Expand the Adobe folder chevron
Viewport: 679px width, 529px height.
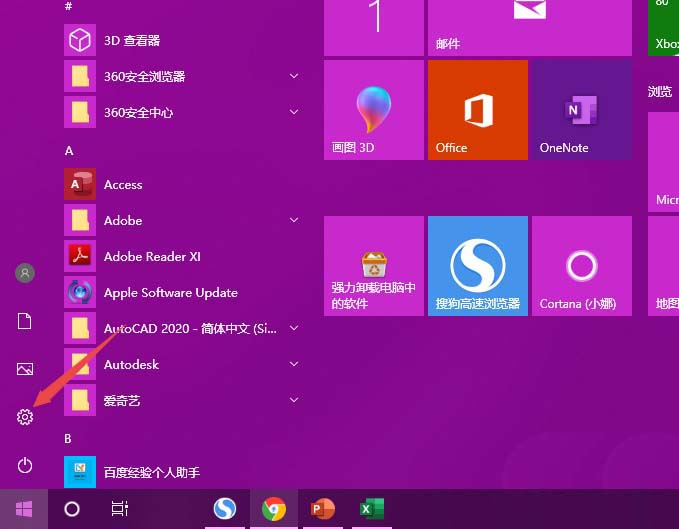(294, 220)
